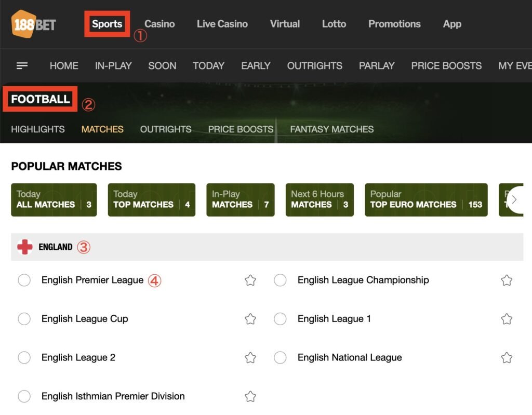
Task: Open Today Top Matches card
Action: (x=151, y=199)
